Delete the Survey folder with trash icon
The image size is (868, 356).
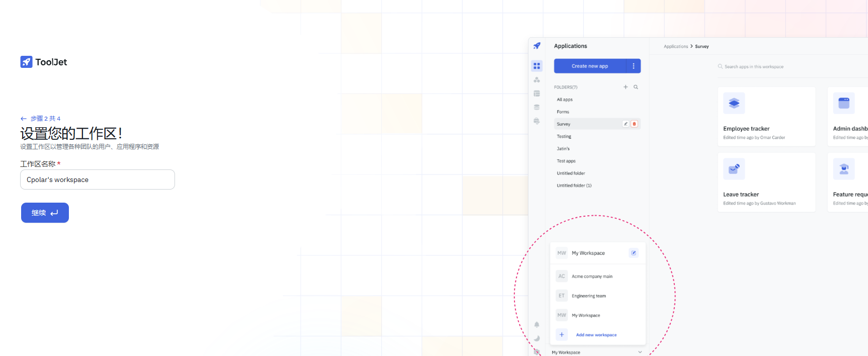coord(634,124)
